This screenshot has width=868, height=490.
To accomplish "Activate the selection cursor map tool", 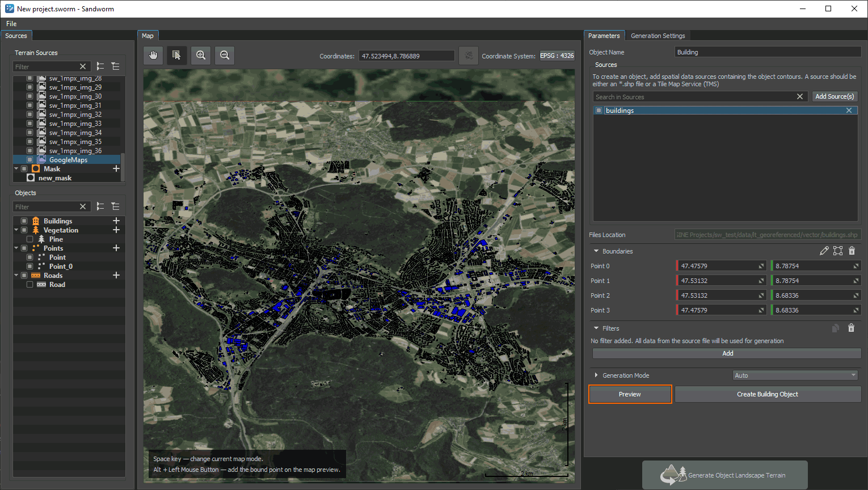I will 177,56.
